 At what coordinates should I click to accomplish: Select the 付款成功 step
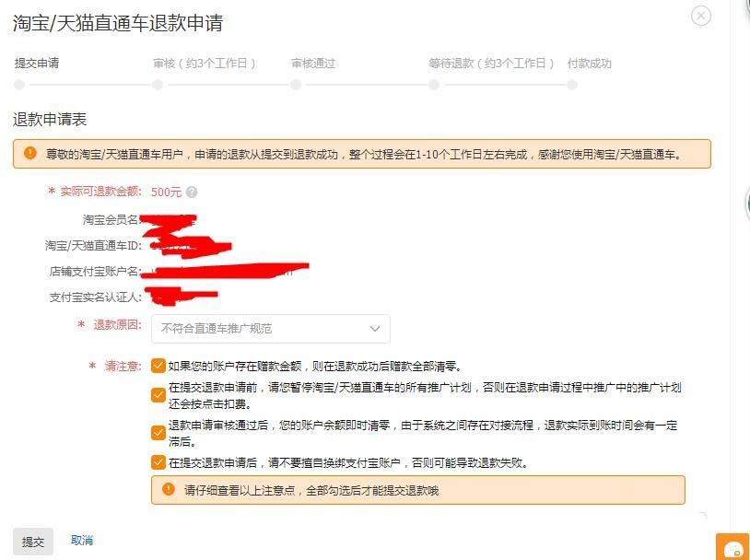(x=590, y=64)
